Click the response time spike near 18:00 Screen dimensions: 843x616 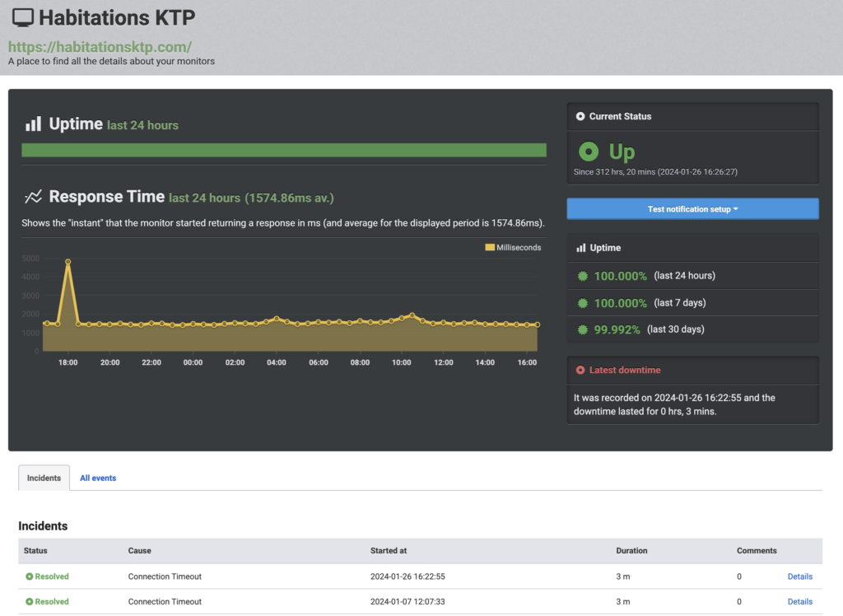coord(68,262)
